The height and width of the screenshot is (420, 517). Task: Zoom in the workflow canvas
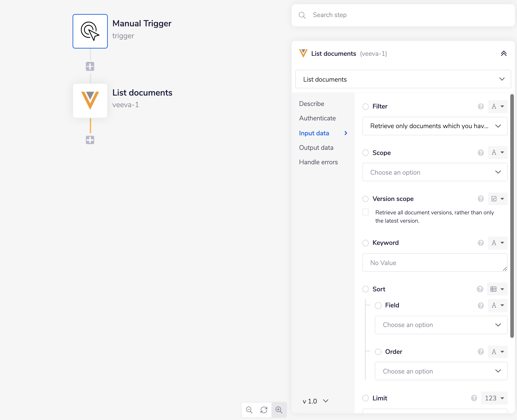coord(279,410)
